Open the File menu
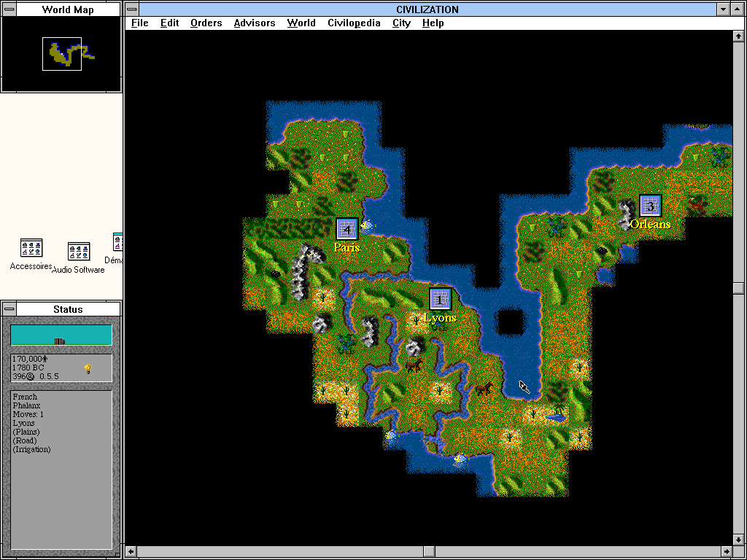Viewport: 747px width, 560px height. (x=139, y=23)
